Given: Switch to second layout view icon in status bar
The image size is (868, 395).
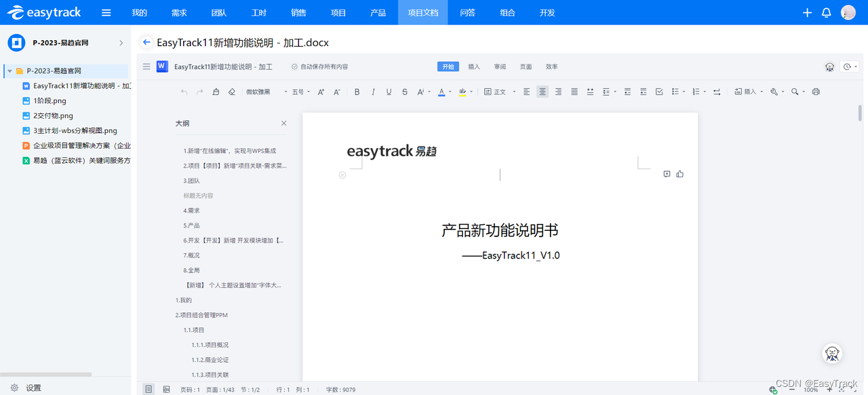Looking at the screenshot, I should point(167,389).
